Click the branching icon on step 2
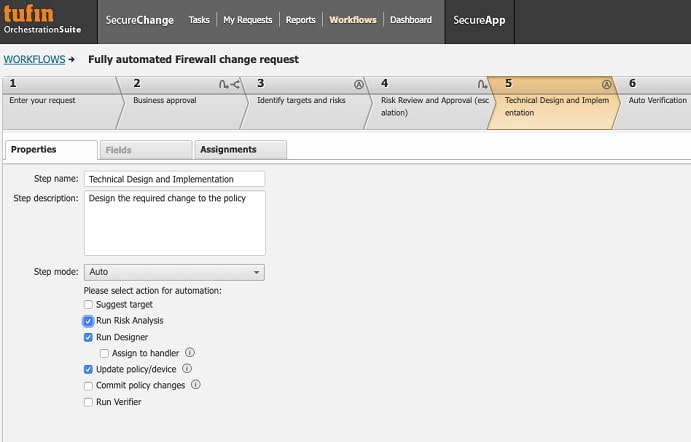Image resolution: width=691 pixels, height=442 pixels. click(x=235, y=84)
